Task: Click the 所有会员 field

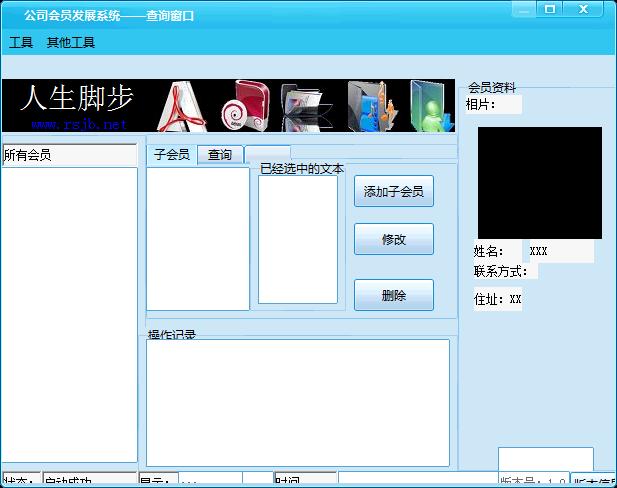Action: tap(70, 155)
